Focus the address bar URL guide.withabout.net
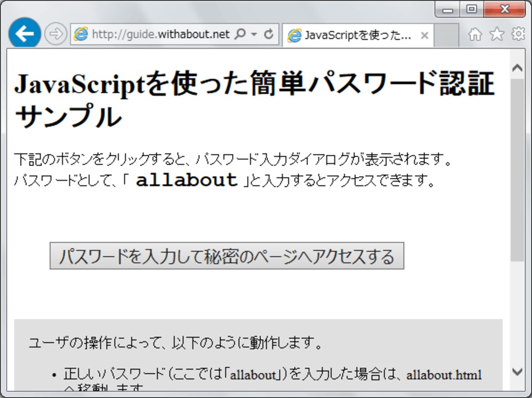 [x=160, y=35]
